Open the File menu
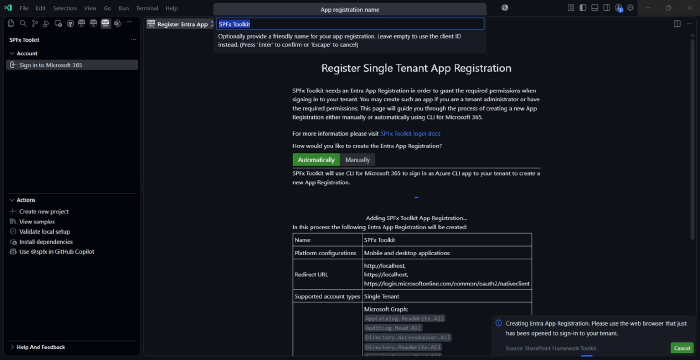700x360 pixels. [x=24, y=8]
